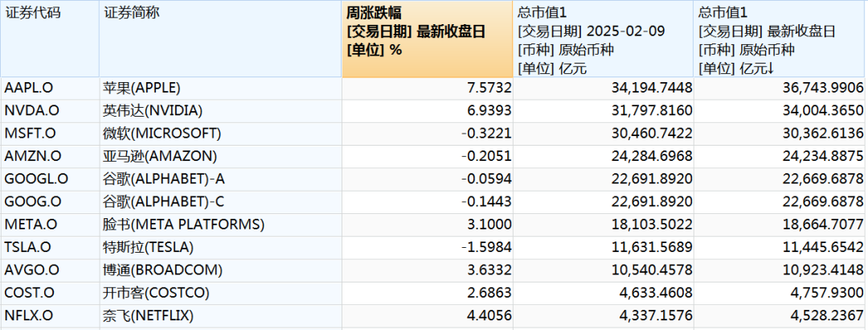Click market cap value 11,631.5689
This screenshot has height=330, width=868.
tap(652, 247)
